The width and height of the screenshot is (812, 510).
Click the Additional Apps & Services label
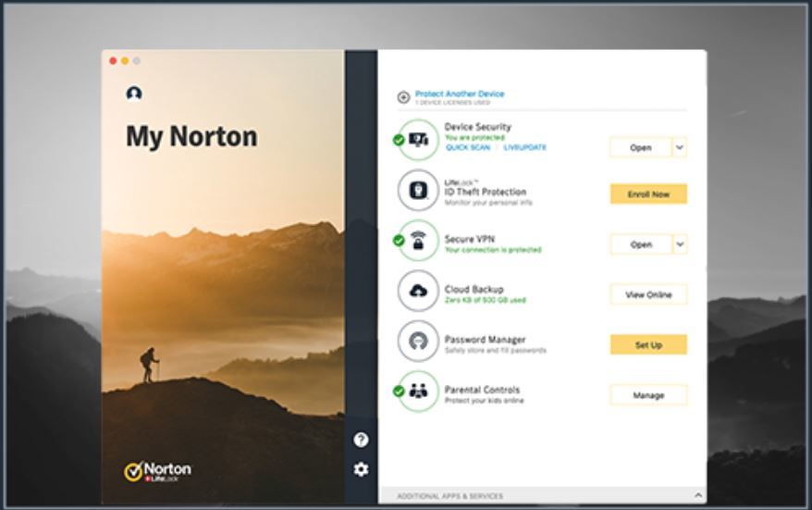coord(450,496)
